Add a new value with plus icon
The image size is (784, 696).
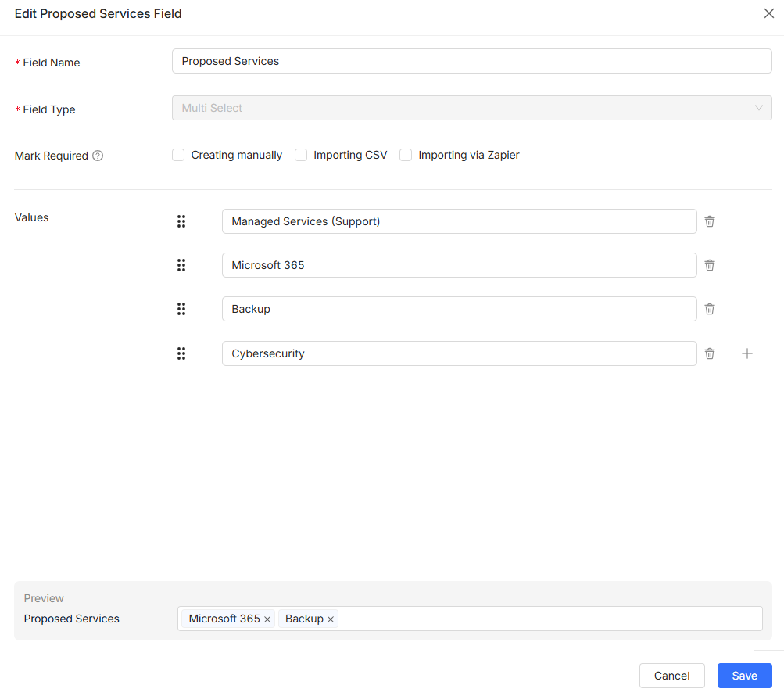coord(747,353)
